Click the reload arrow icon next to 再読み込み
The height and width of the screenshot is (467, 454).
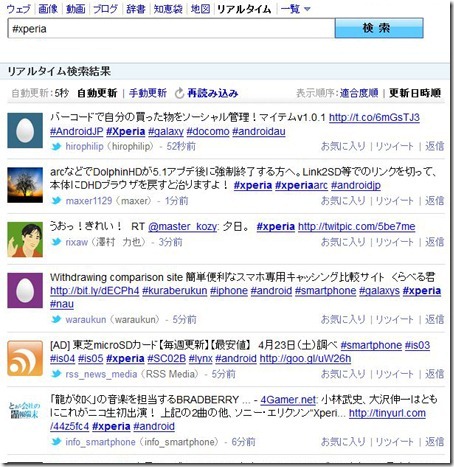pos(179,93)
